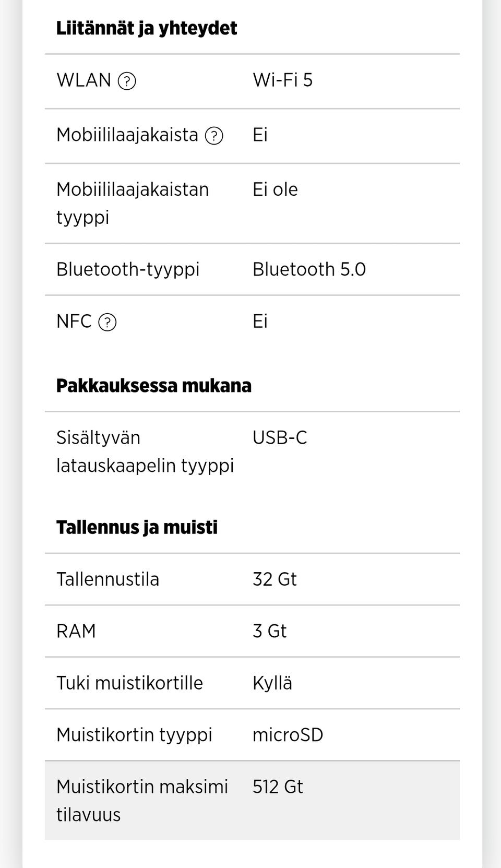Screen dimensions: 501x868
Task: Select the Bluetooth 5.0 value
Action: pyautogui.click(x=309, y=269)
